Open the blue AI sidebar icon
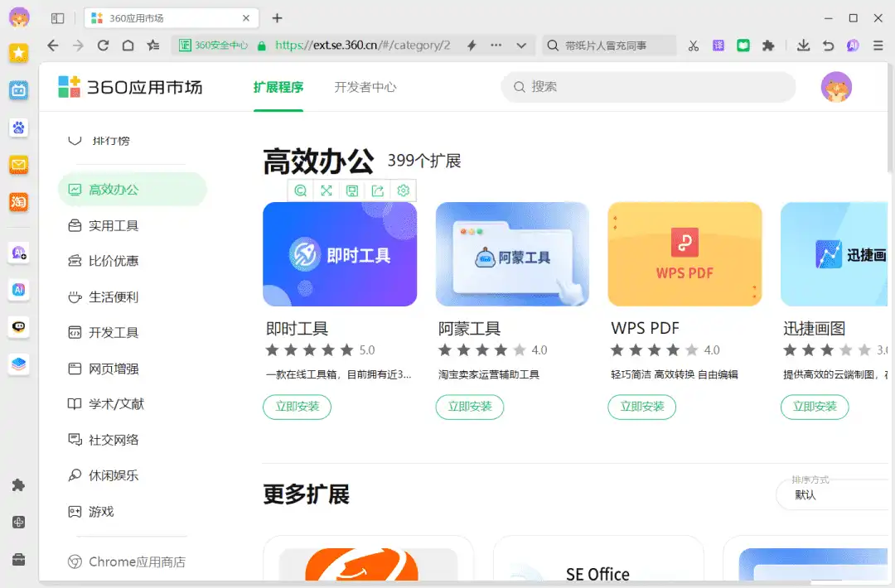 pos(19,290)
